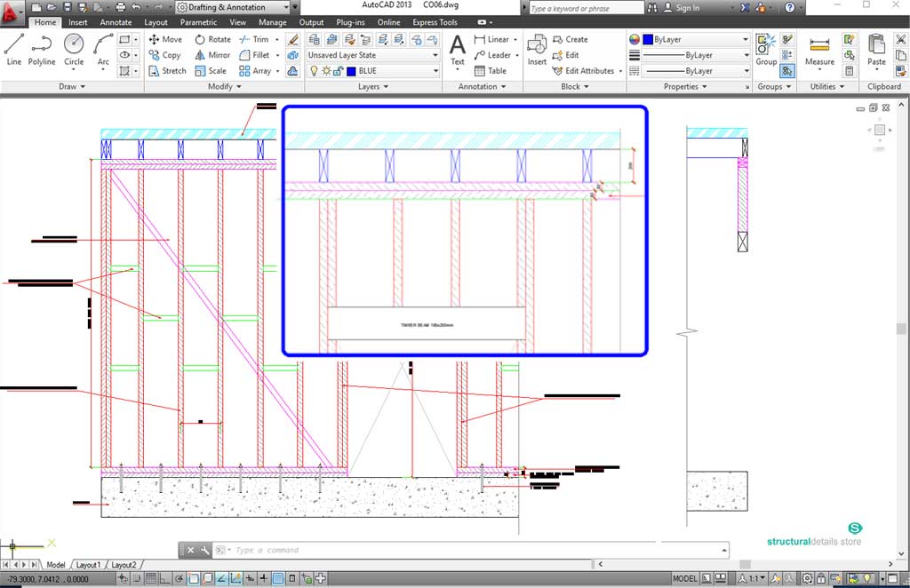Select the Text annotation tool
The height and width of the screenshot is (588, 910).
(457, 49)
